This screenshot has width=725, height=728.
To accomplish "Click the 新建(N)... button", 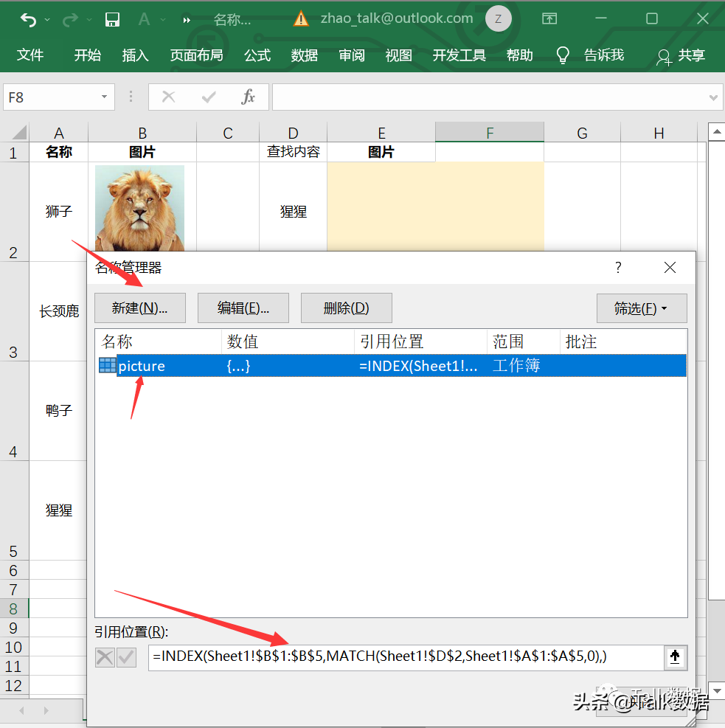I will [x=139, y=308].
